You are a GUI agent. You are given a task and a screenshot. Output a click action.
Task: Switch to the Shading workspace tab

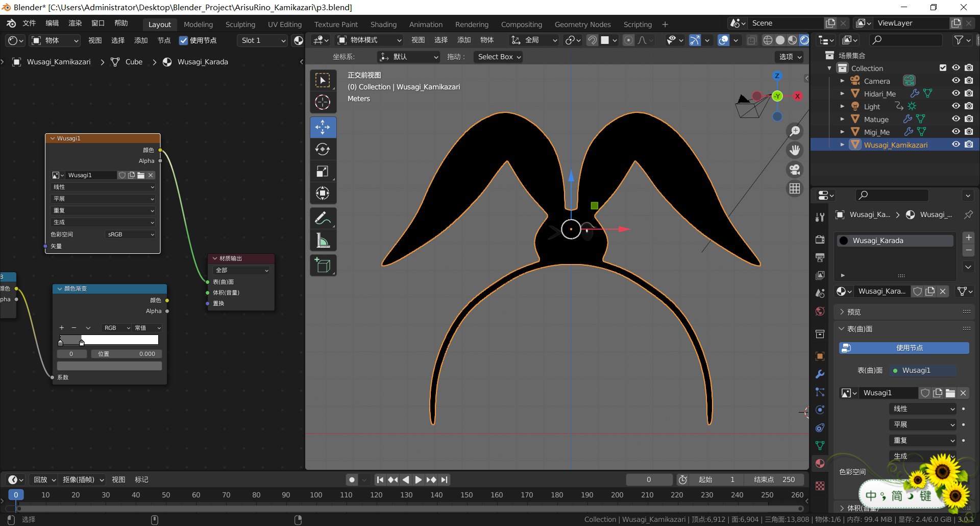[383, 25]
